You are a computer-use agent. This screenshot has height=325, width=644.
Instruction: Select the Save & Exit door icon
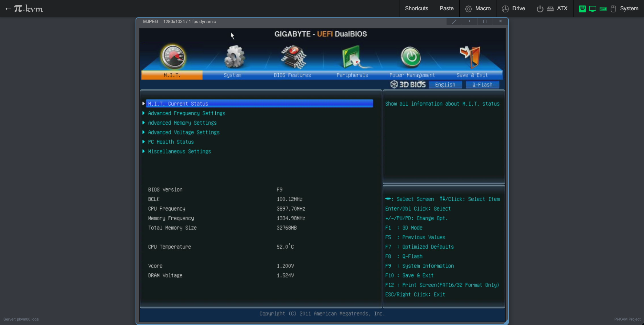click(x=470, y=57)
